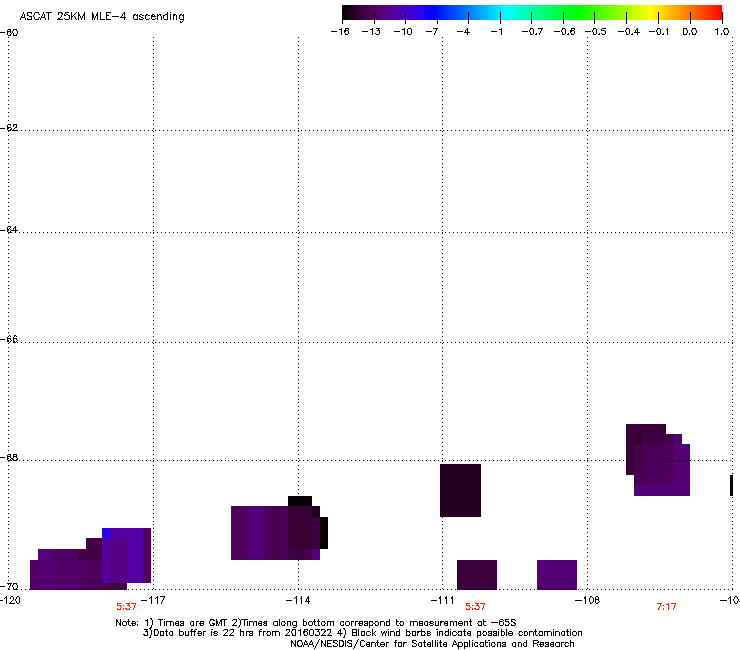Click the '-66' latitude axis label
This screenshot has width=740, height=650.
(9, 339)
